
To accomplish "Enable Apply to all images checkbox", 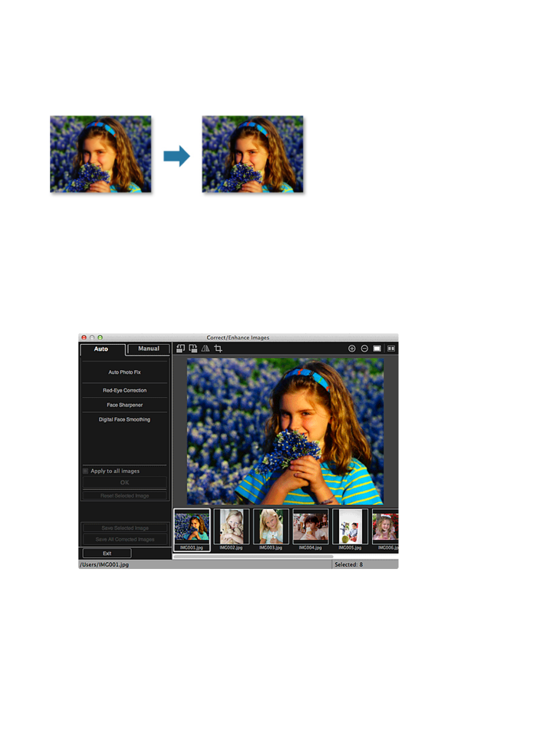I will pos(86,471).
